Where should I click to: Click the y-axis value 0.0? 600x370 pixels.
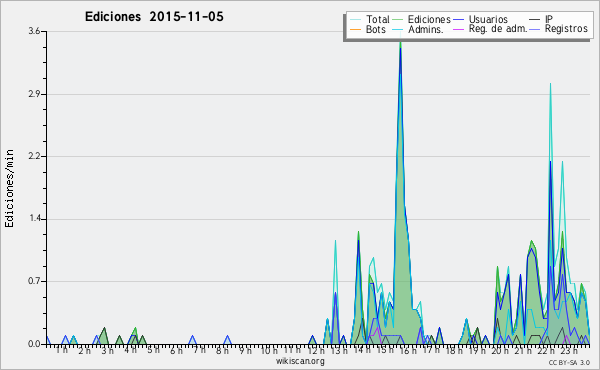point(34,344)
